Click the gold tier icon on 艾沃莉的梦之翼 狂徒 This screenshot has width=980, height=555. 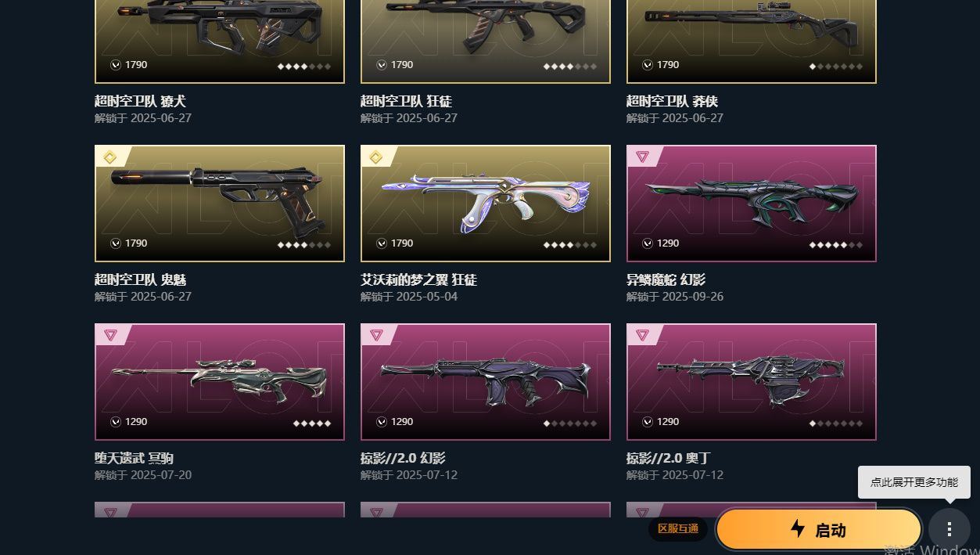tap(376, 157)
